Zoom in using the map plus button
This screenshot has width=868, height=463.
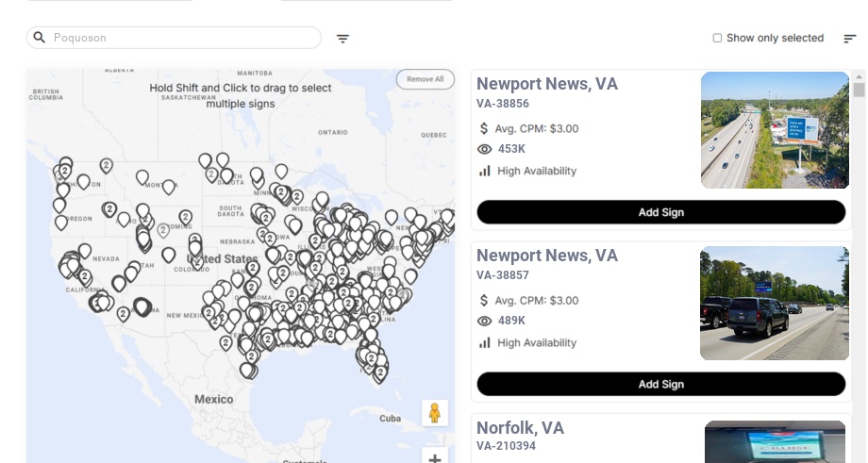click(x=434, y=458)
